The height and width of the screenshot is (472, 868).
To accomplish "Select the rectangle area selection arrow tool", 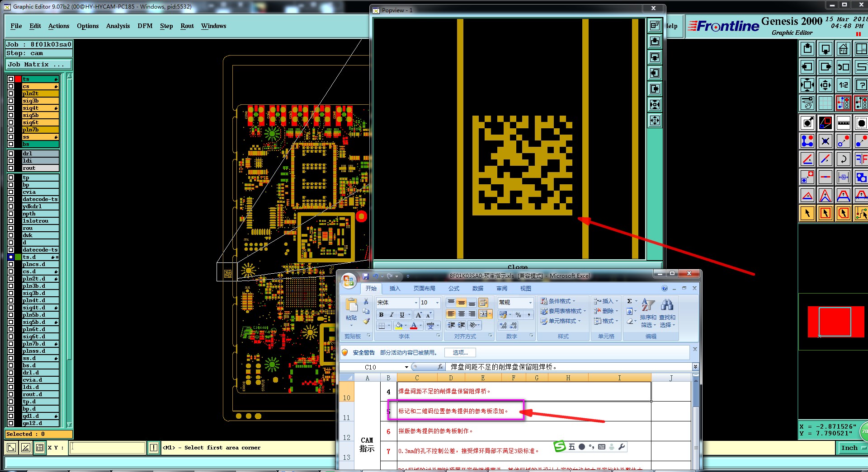I will tap(825, 213).
